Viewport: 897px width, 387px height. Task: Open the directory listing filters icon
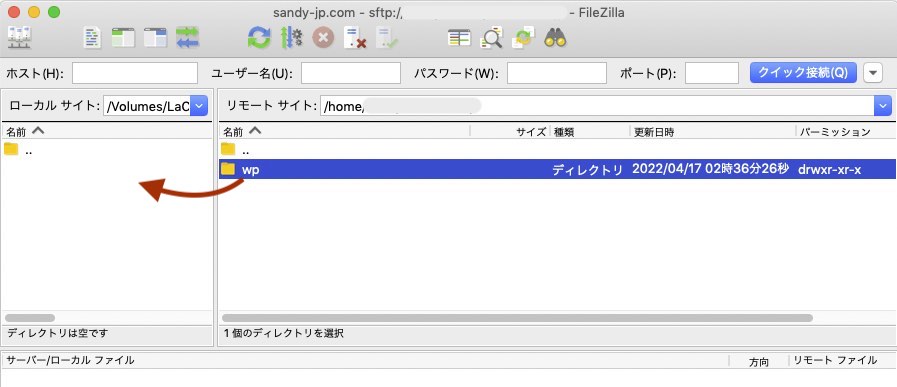point(459,38)
